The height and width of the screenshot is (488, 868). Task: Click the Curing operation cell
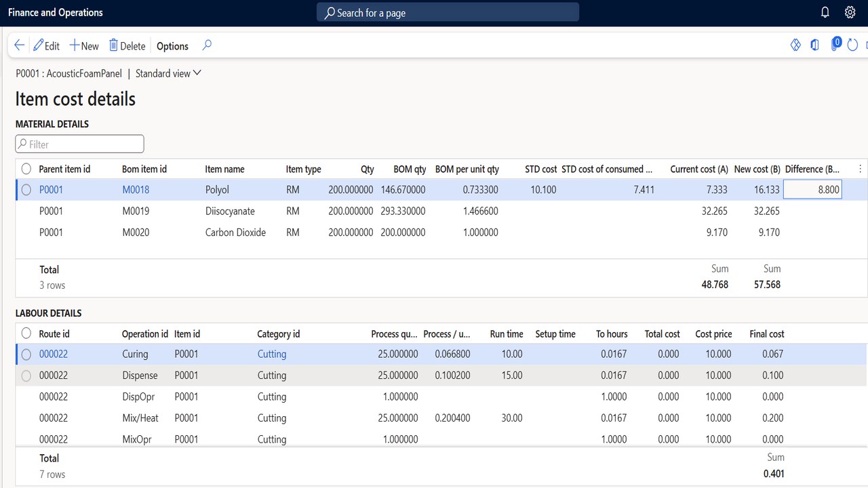135,354
